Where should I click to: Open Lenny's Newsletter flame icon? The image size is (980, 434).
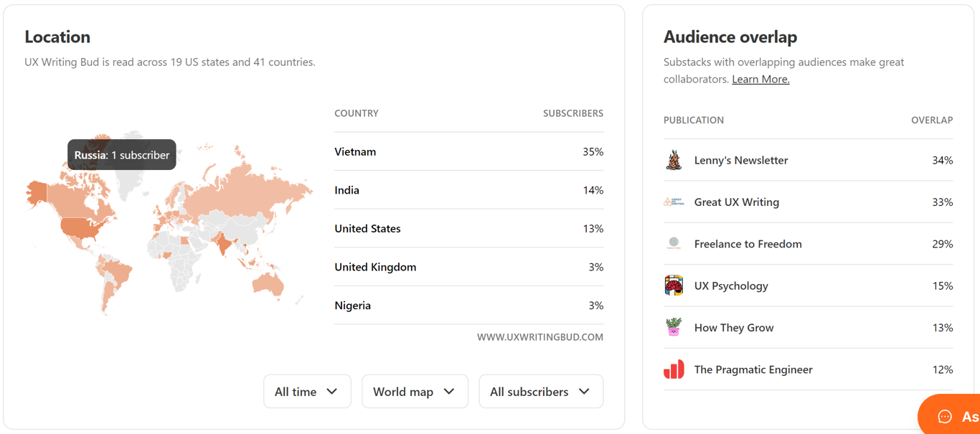[674, 160]
